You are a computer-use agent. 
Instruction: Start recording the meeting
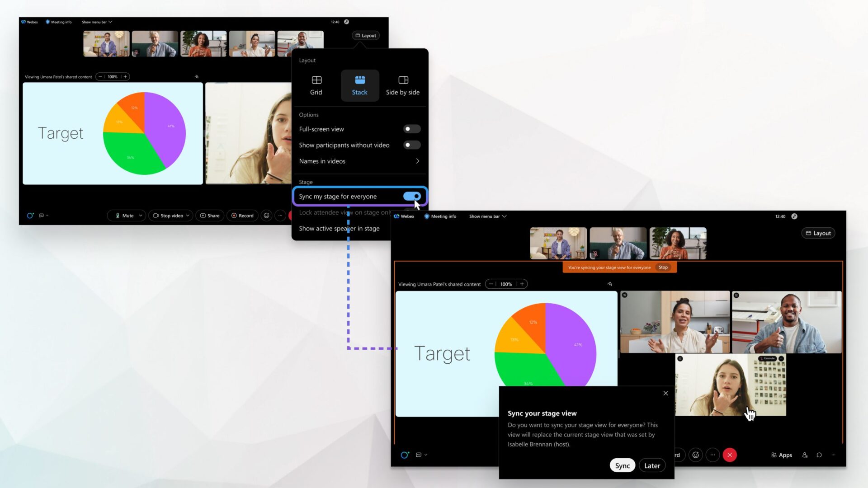242,216
